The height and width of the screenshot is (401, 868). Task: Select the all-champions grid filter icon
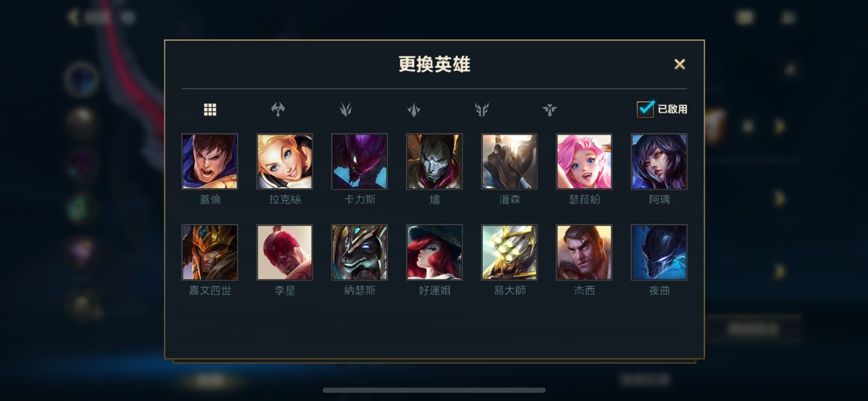(210, 110)
